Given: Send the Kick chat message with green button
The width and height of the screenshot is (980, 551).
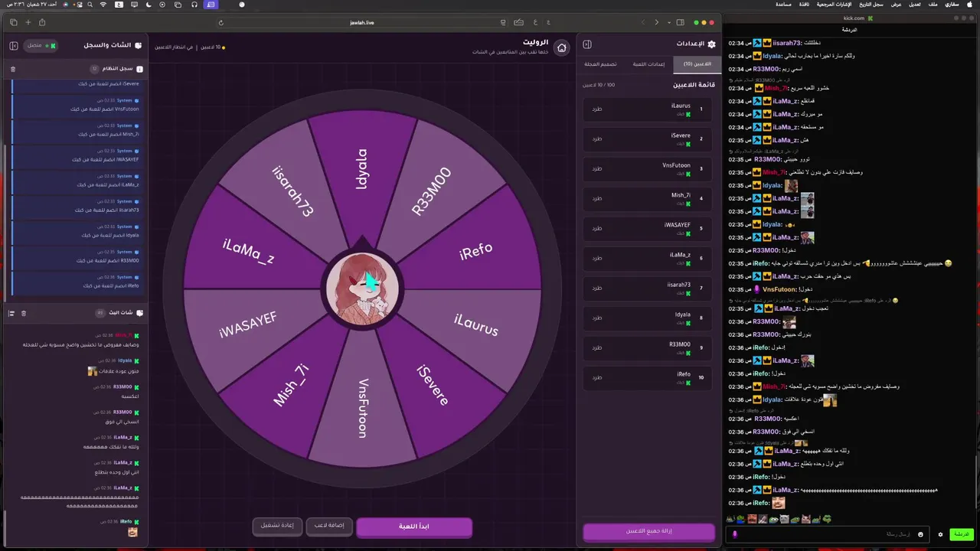Looking at the screenshot, I should (x=960, y=534).
